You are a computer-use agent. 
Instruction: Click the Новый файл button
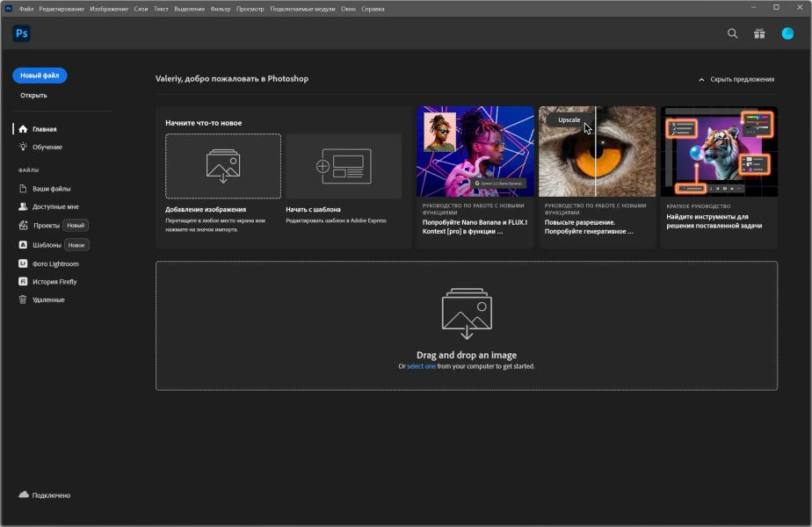(x=40, y=76)
